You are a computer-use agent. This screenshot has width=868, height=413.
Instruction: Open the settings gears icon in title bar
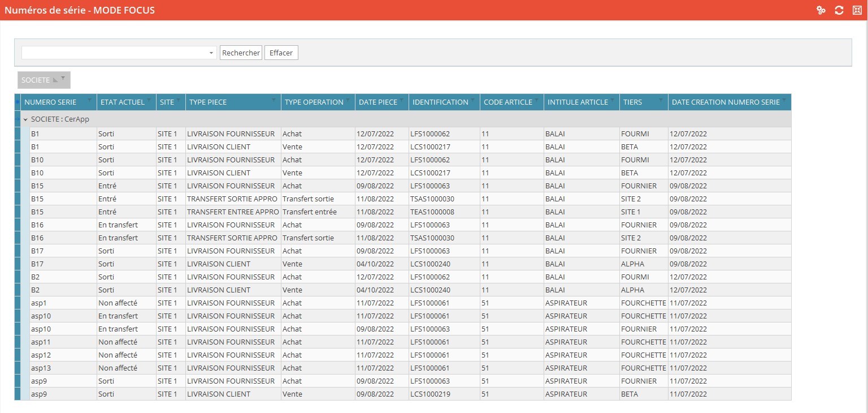coord(821,10)
